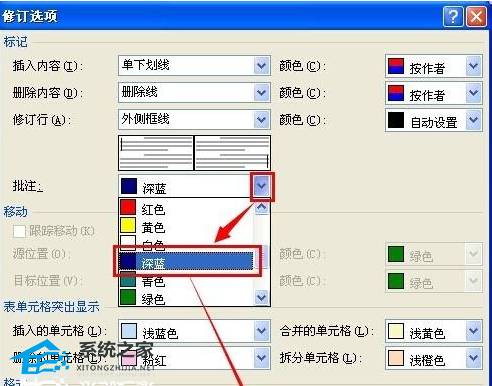Open the 删除内容 color dropdown 按作者

pos(473,93)
